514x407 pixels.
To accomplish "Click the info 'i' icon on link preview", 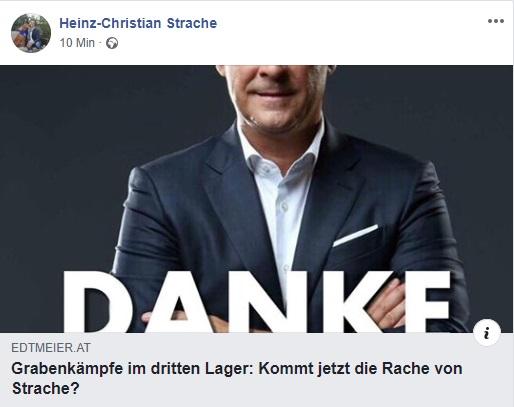I will point(487,333).
